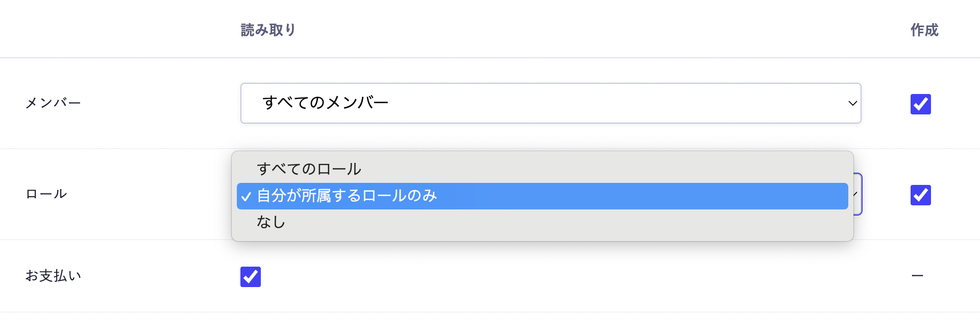The width and height of the screenshot is (980, 331).
Task: Click the dash icon in the お支払い row
Action: click(x=917, y=276)
